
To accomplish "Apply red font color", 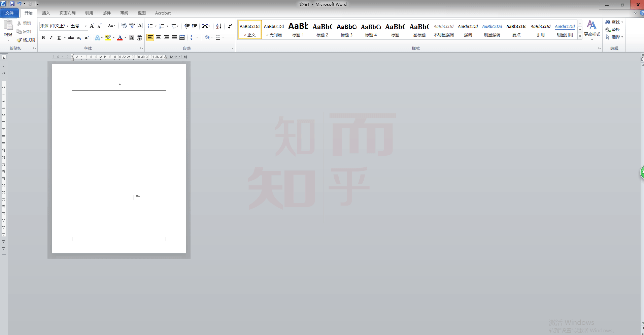I will pos(120,38).
